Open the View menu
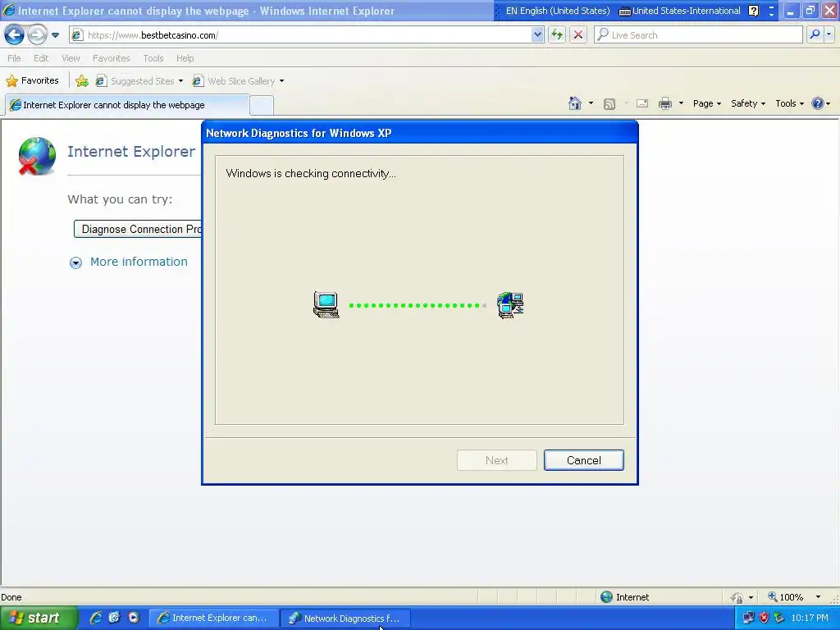This screenshot has height=630, width=840. click(x=71, y=58)
